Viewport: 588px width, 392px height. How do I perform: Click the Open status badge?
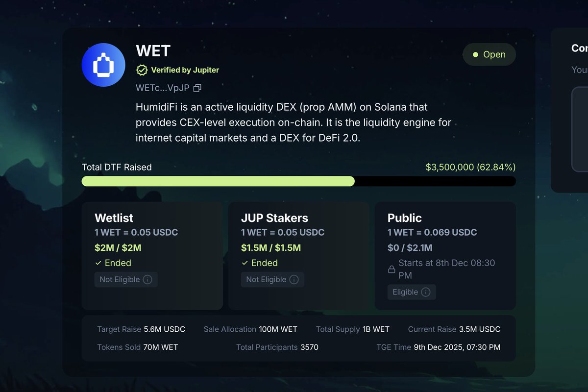(490, 54)
